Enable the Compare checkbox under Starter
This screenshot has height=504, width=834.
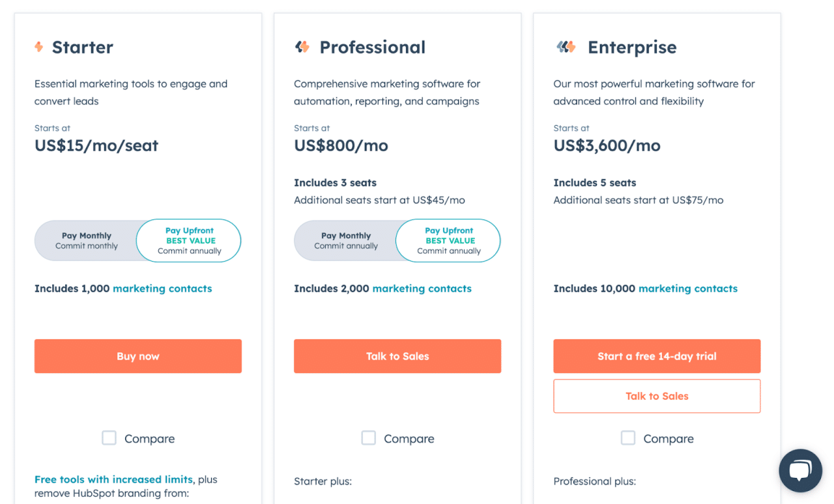(x=109, y=438)
